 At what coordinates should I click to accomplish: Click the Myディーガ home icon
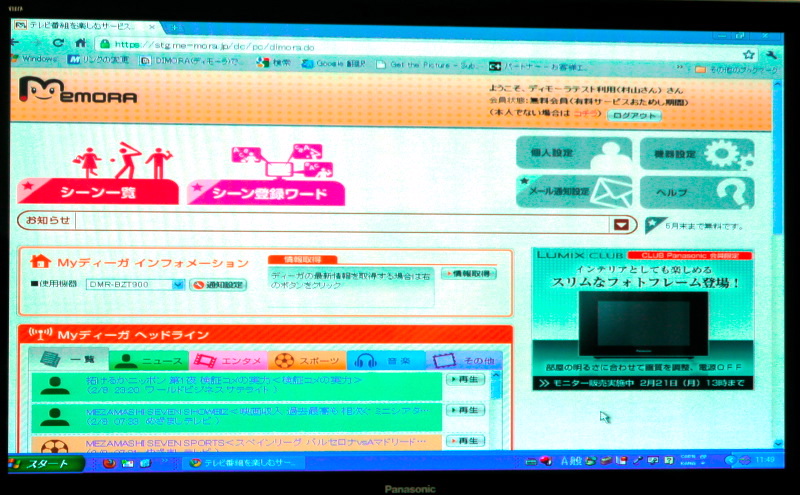click(40, 262)
